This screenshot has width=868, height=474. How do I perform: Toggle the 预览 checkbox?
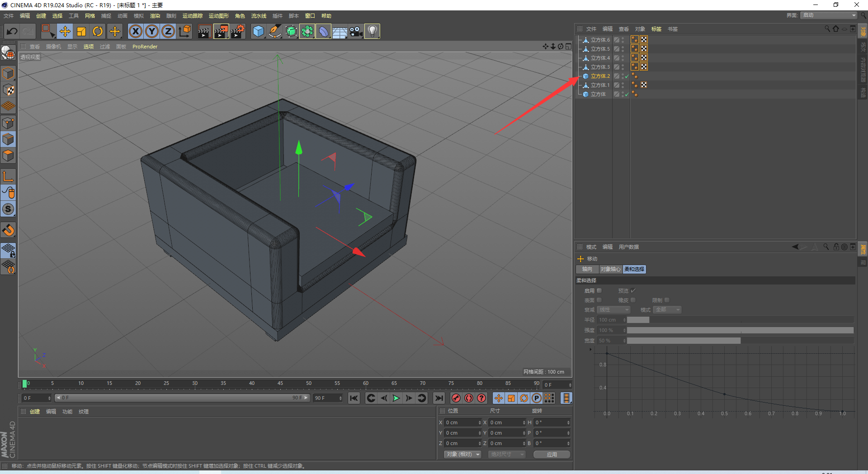633,291
